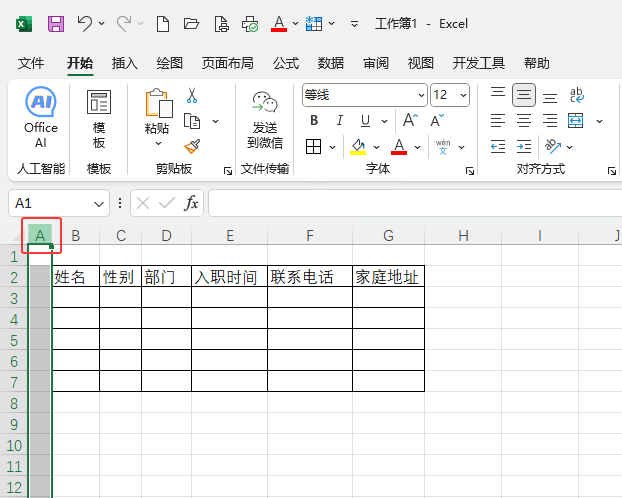This screenshot has height=498, width=622.
Task: Select the 姓名 cell
Action: [x=76, y=276]
